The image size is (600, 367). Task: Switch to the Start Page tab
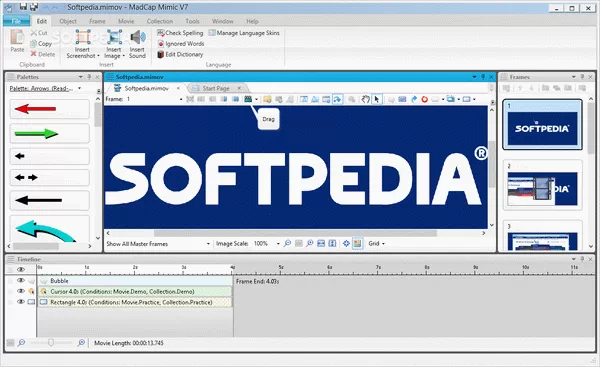216,88
